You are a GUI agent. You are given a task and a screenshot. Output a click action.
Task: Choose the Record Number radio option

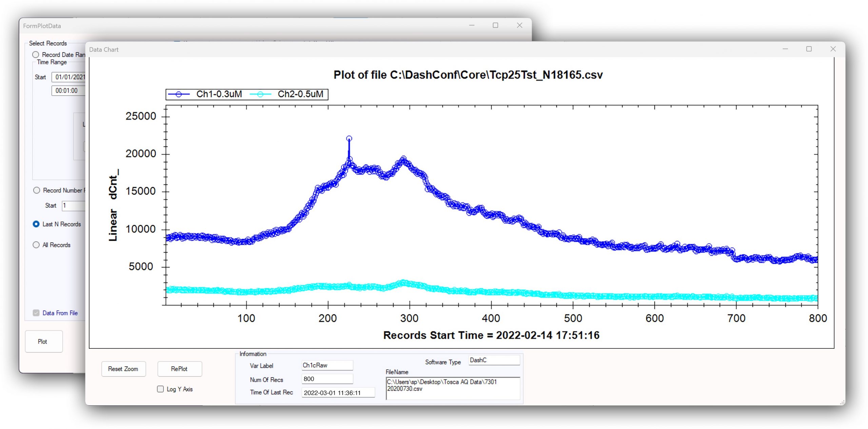(37, 190)
